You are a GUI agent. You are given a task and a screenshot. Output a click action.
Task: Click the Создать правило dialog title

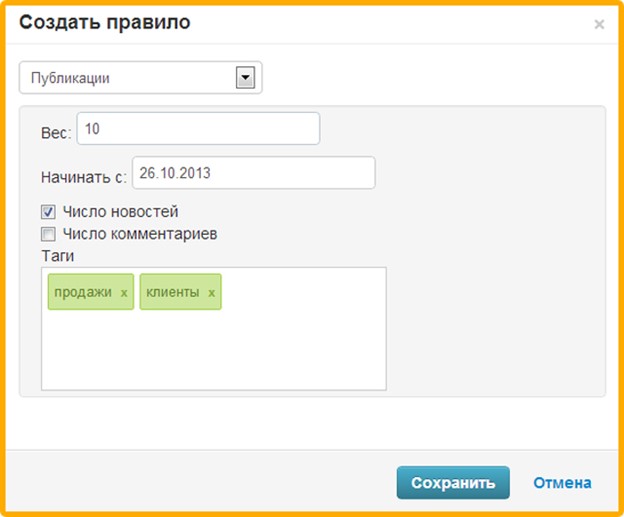pos(105,22)
